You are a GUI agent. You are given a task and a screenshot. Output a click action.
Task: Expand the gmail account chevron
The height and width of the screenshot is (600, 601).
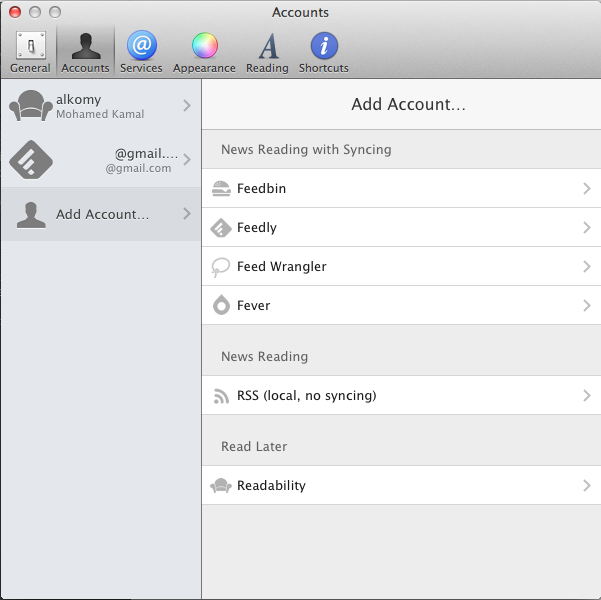(x=187, y=159)
